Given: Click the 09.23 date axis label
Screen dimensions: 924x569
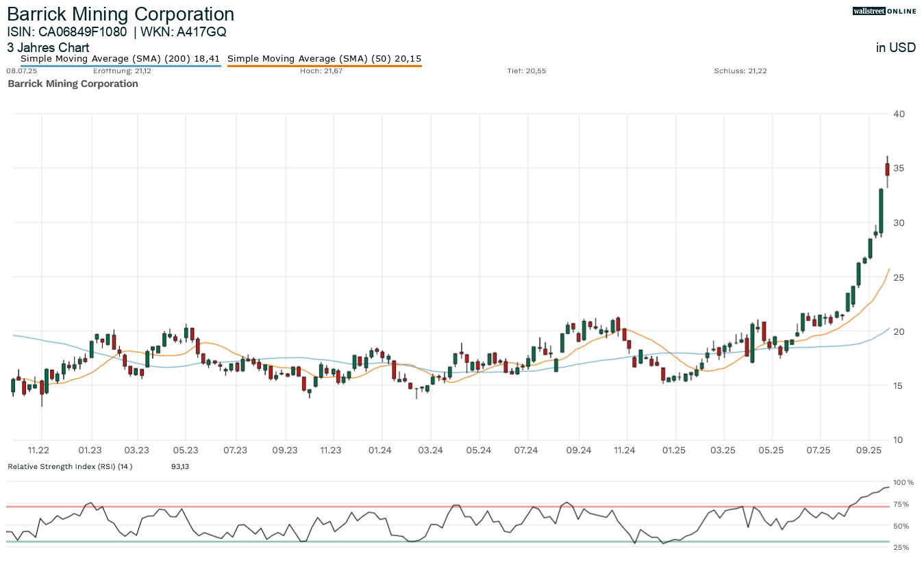Looking at the screenshot, I should tap(285, 450).
